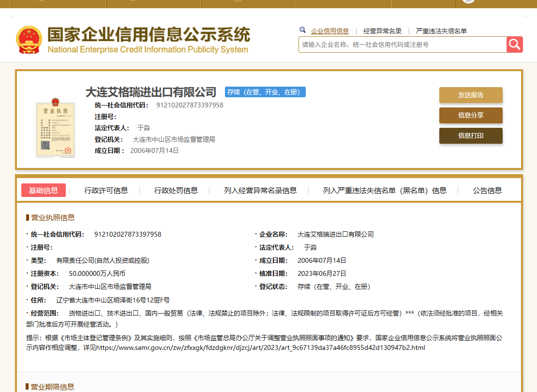The width and height of the screenshot is (537, 392).
Task: Open the 行政许可信息 tab
Action: point(106,190)
